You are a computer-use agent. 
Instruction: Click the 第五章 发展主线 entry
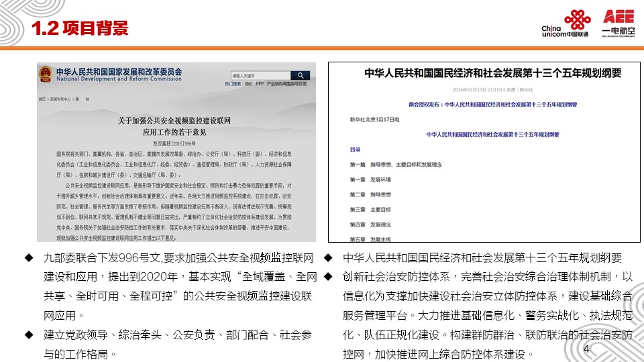coord(370,239)
